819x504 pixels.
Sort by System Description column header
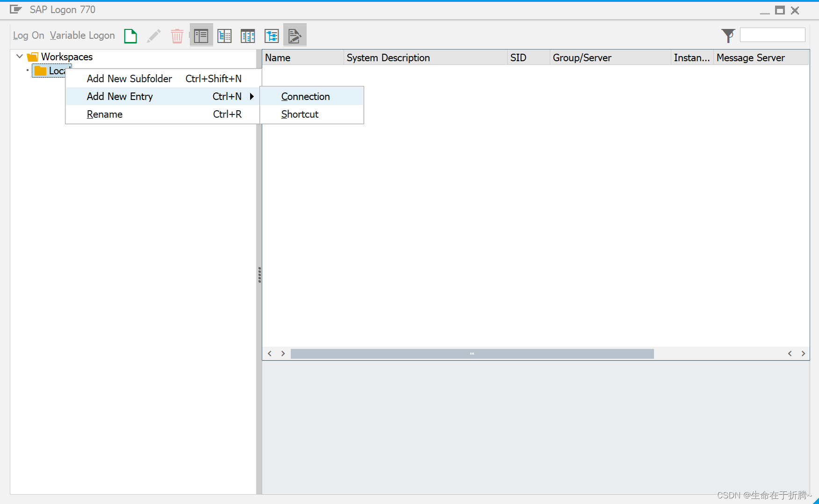[425, 57]
